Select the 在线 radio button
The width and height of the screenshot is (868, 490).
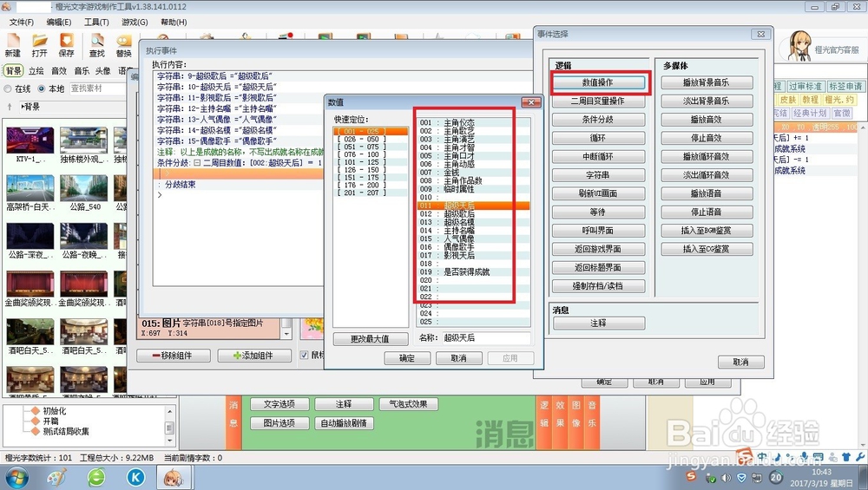coord(8,88)
